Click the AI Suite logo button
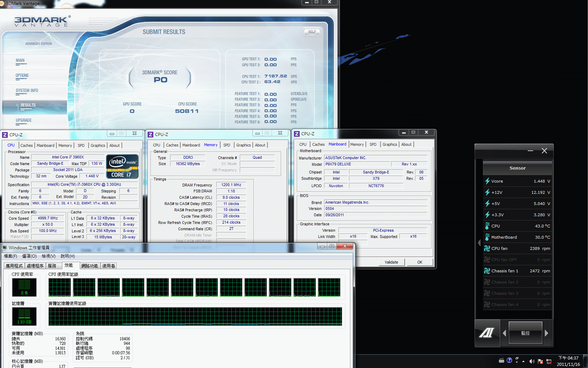588x368 pixels. click(x=486, y=333)
